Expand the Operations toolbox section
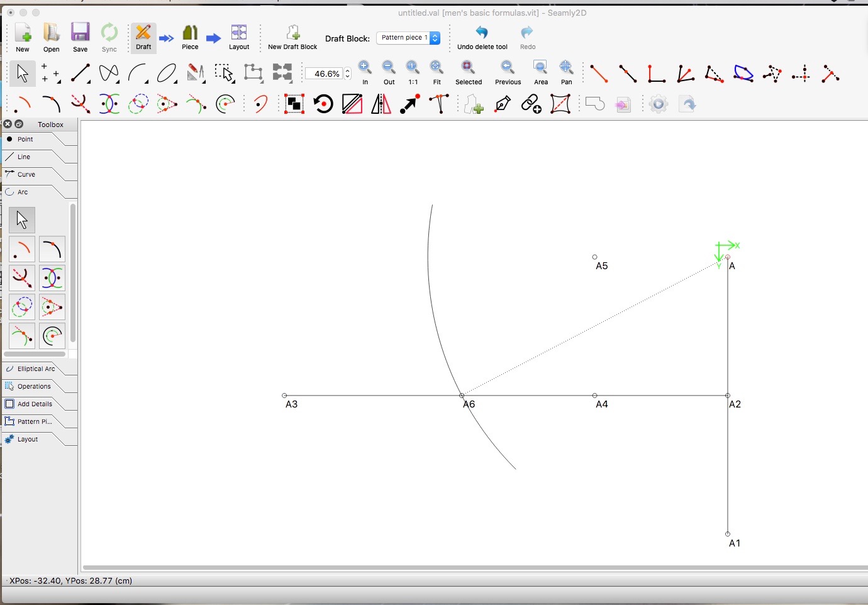This screenshot has width=868, height=605. tap(34, 387)
